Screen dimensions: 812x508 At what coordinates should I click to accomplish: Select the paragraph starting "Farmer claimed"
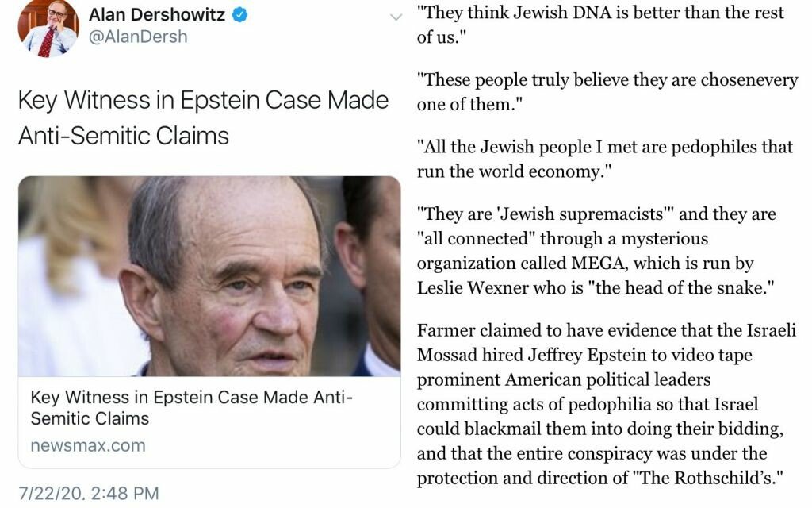(607, 404)
